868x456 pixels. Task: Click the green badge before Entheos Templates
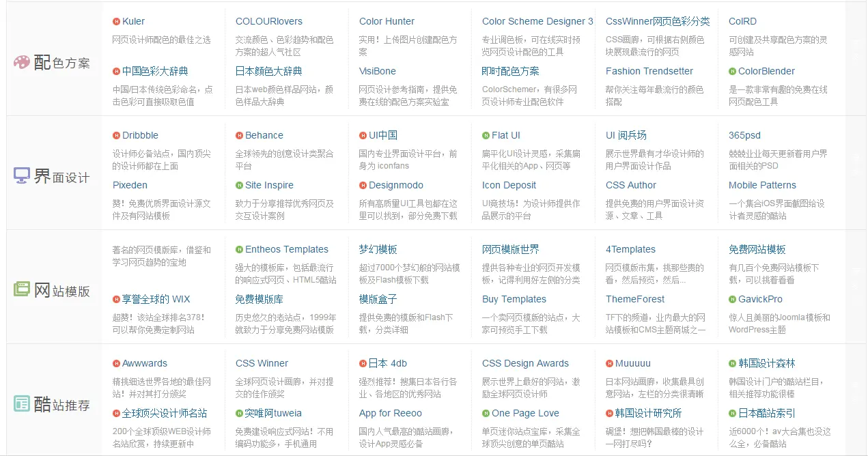pos(239,249)
